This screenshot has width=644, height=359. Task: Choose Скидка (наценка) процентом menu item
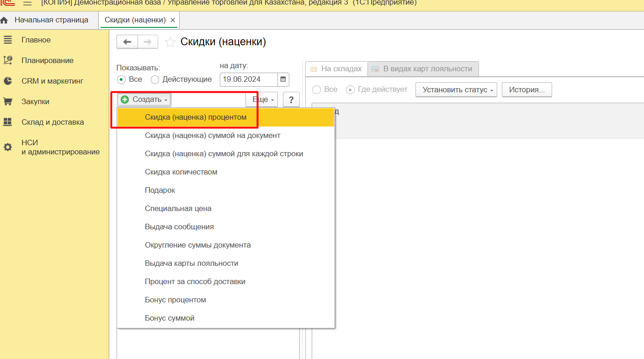pos(196,117)
